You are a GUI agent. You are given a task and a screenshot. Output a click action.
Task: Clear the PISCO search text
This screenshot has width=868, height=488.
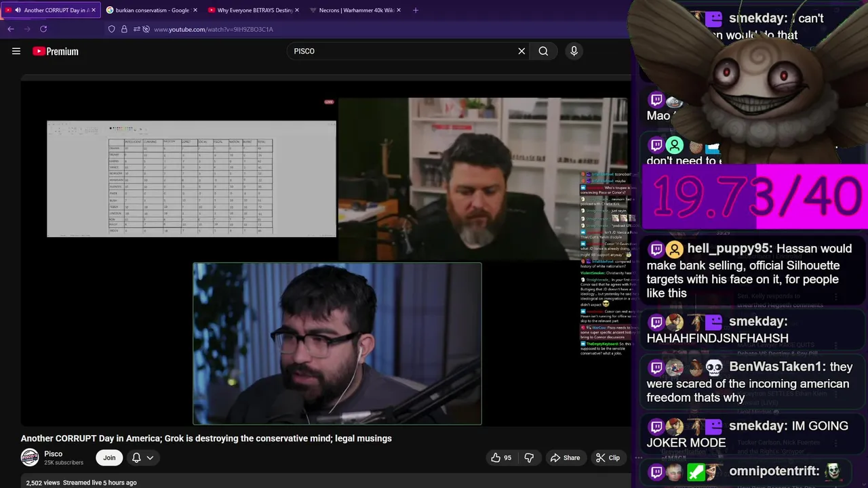point(521,51)
